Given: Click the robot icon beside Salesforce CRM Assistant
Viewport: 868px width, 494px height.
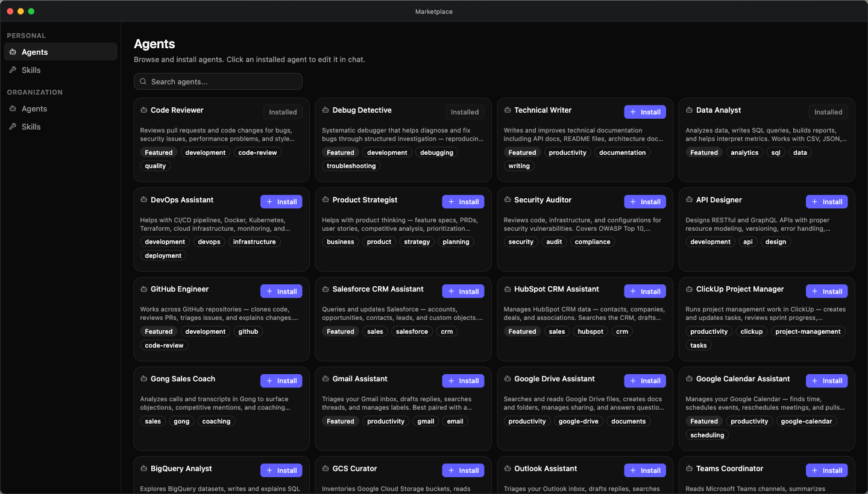Looking at the screenshot, I should (x=325, y=289).
